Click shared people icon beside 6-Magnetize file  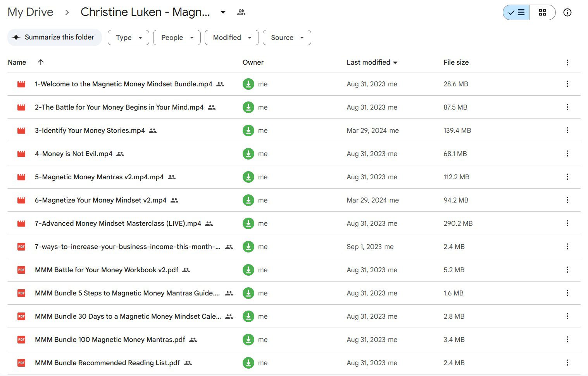[x=174, y=200]
